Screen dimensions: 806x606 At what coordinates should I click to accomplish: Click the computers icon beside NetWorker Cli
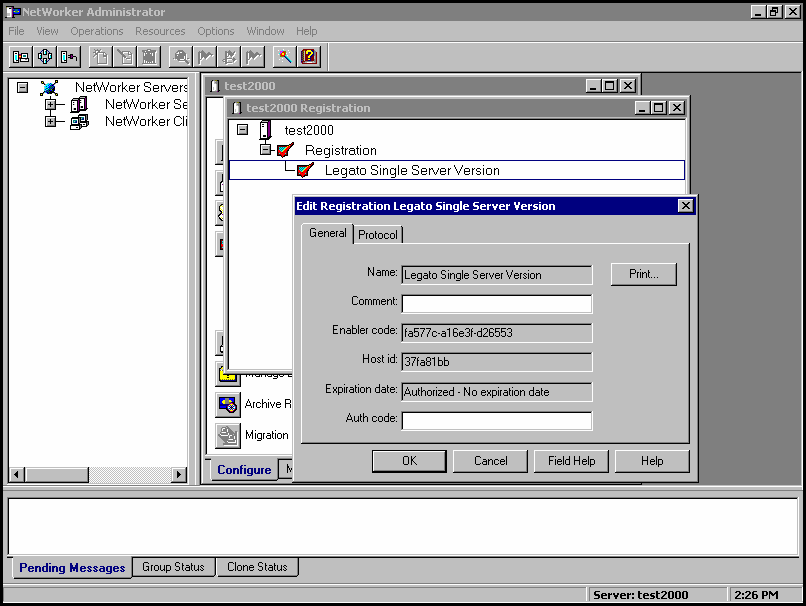[x=79, y=122]
